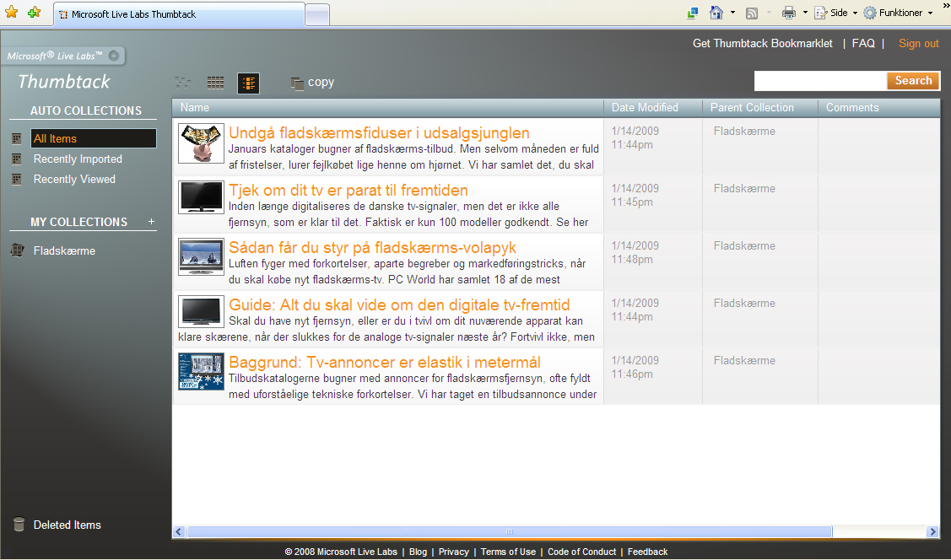Sort by Date Modified column header
This screenshot has width=951, height=560.
click(653, 108)
